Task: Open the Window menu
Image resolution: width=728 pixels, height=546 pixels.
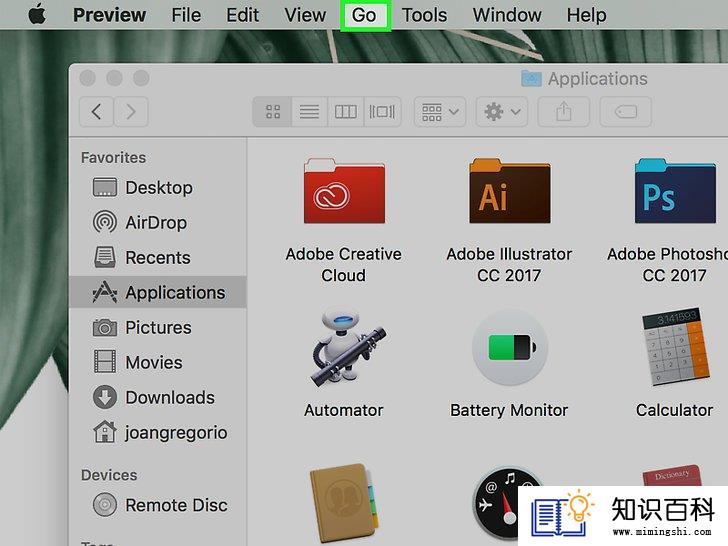Action: click(507, 15)
